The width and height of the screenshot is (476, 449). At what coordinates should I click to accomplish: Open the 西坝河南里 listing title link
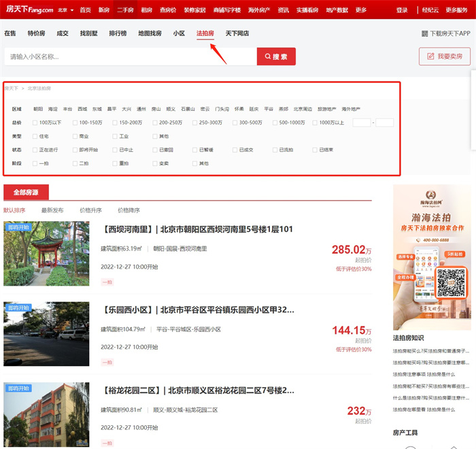coord(197,229)
